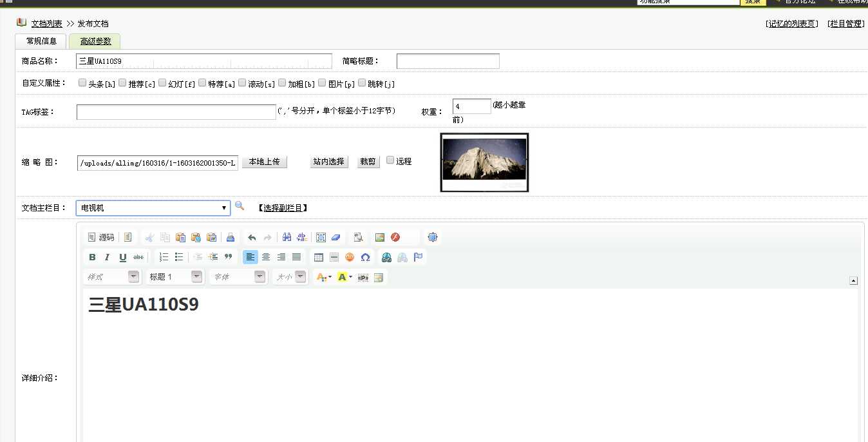868x442 pixels.
Task: Click the mountain thumbnail preview image
Action: point(484,162)
